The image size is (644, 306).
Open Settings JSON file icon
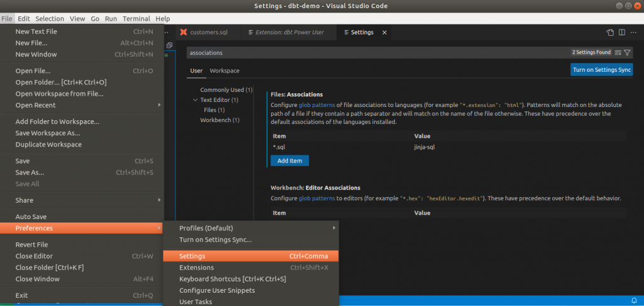[610, 32]
